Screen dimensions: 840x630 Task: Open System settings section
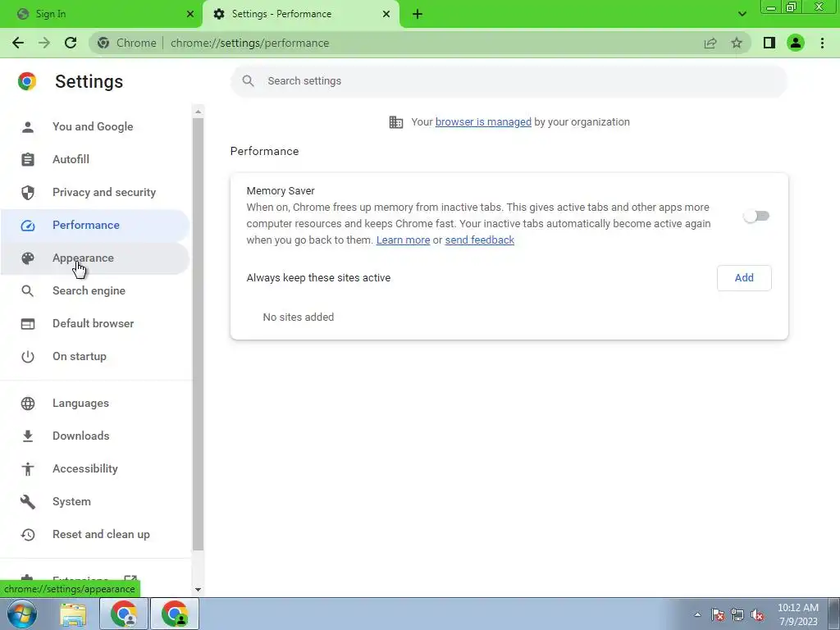(95, 502)
